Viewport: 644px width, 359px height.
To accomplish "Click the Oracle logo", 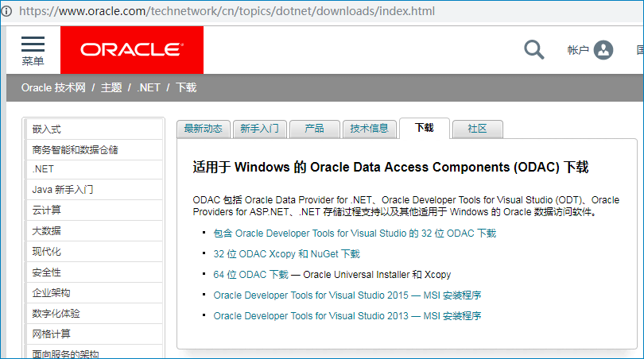I will (x=132, y=50).
